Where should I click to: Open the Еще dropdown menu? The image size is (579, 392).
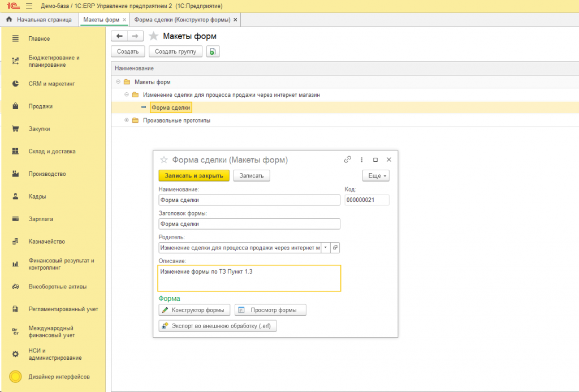pos(376,175)
